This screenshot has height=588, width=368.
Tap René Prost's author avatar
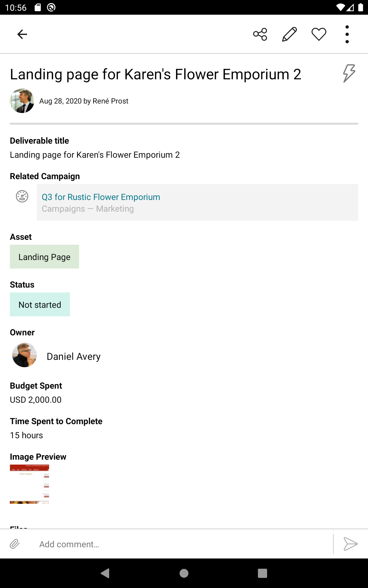[x=22, y=101]
